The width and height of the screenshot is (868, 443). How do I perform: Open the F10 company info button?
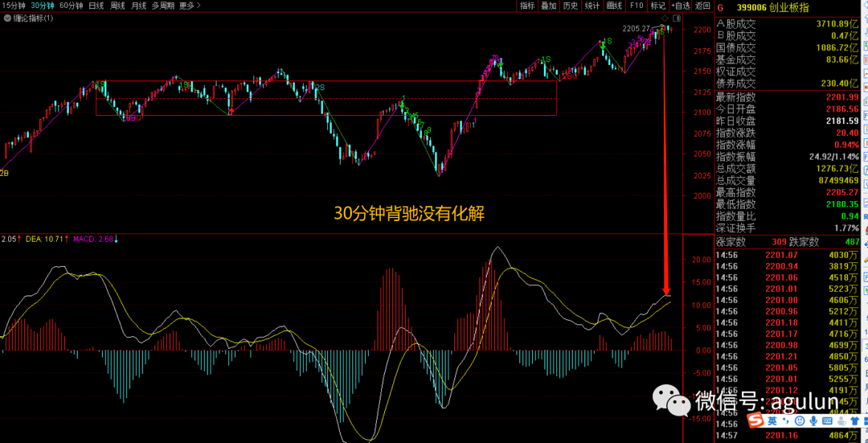coord(637,6)
